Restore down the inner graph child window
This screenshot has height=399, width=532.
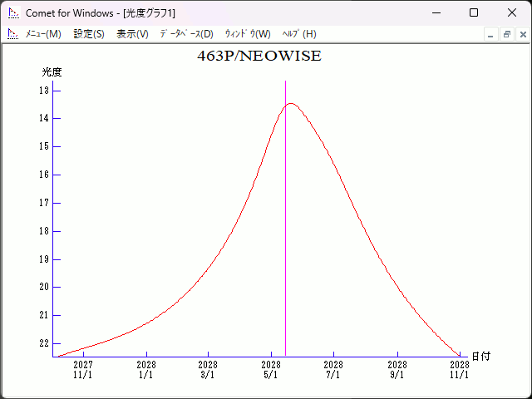[x=506, y=34]
